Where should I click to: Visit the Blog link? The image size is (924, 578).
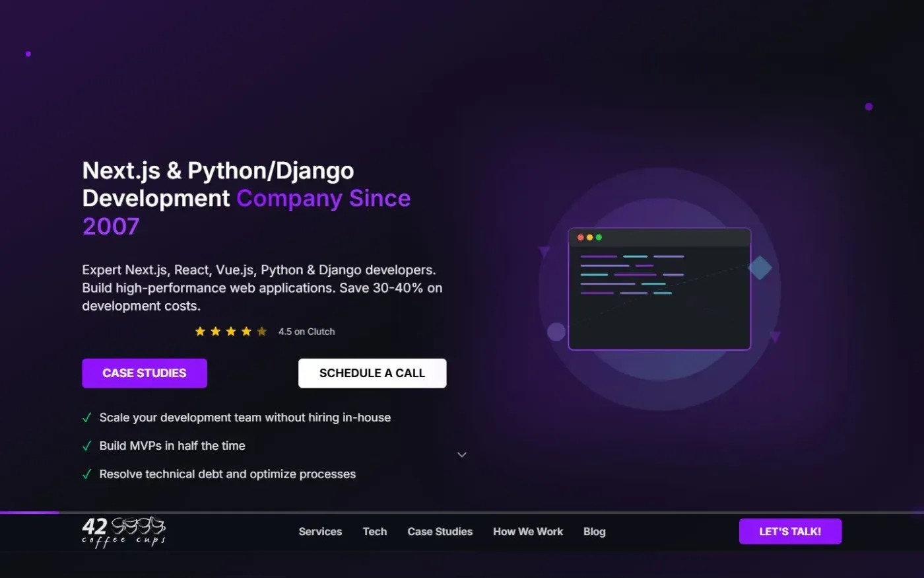point(595,532)
